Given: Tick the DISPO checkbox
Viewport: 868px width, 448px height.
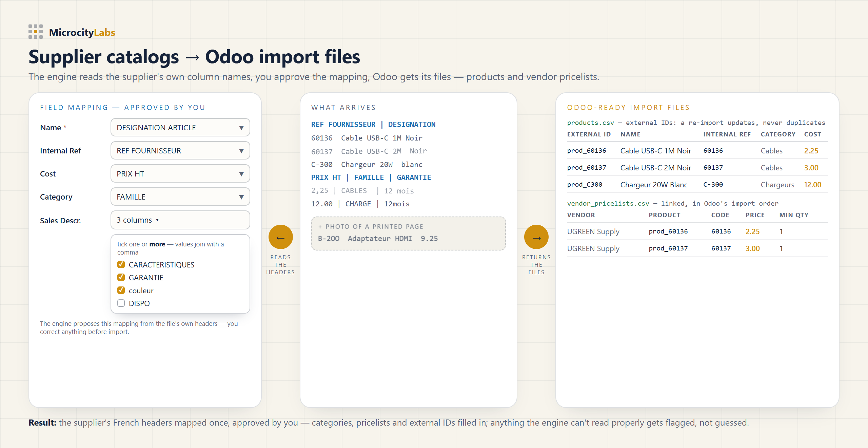Looking at the screenshot, I should 121,303.
